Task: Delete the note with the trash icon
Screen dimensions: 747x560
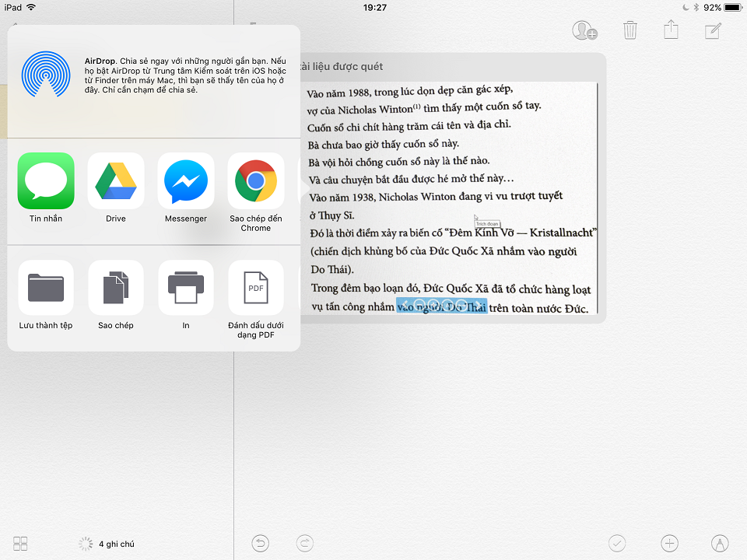Action: click(x=629, y=30)
